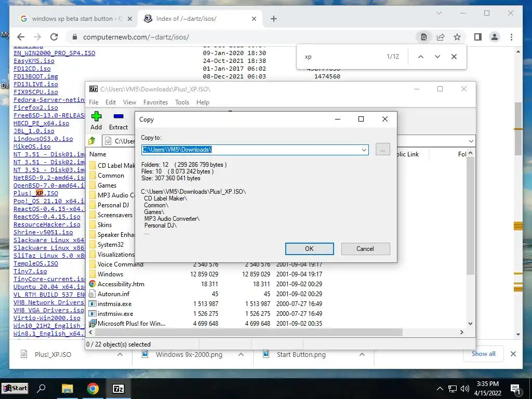The width and height of the screenshot is (532, 399).
Task: Open Tiny7.iso link
Action: tap(30, 271)
